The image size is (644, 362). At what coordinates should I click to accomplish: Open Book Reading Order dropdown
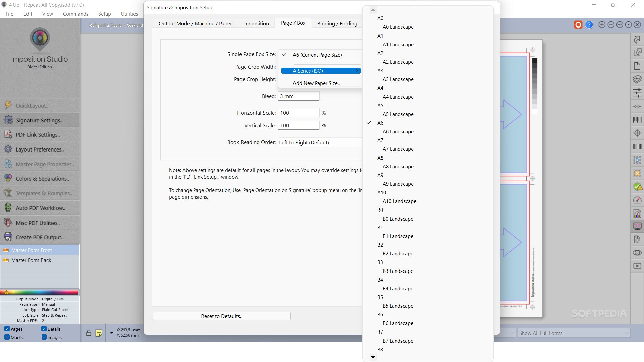pos(320,142)
